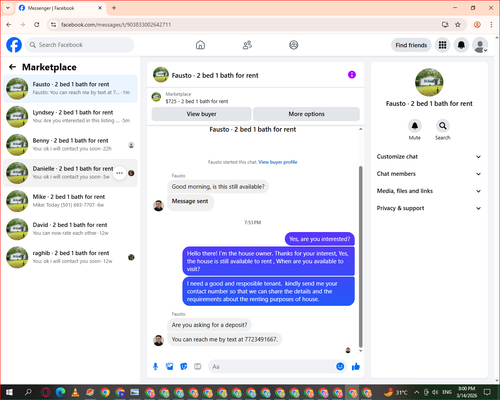This screenshot has height=400, width=500.
Task: Click the 'Yes, are you interested?' message bubble
Action: [x=320, y=239]
